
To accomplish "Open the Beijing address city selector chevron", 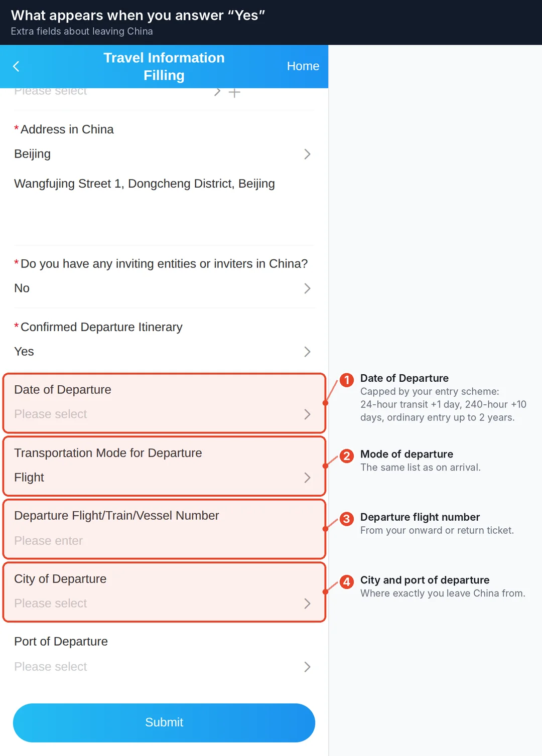I will click(x=307, y=154).
